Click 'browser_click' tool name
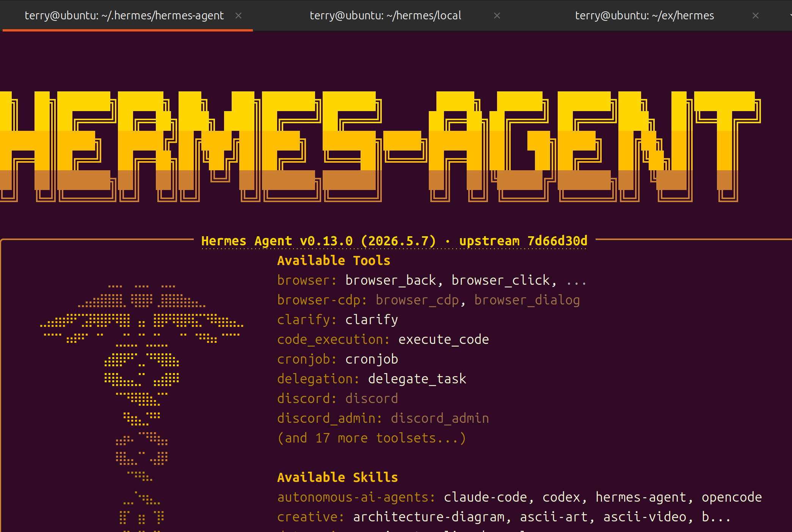The height and width of the screenshot is (532, 792). 500,280
